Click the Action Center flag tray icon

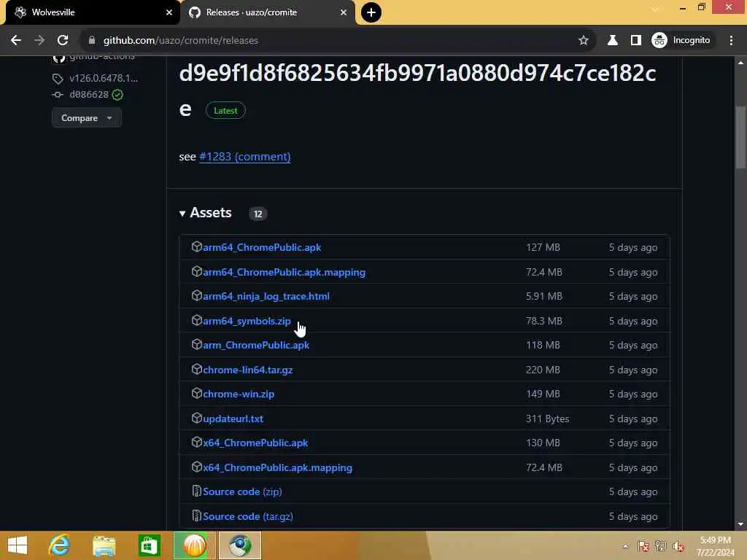(x=643, y=546)
